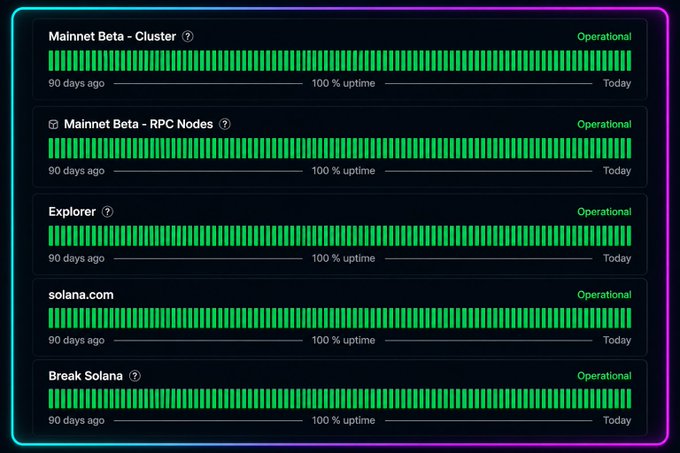Click the help icon beside Mainnet Beta - RPC Nodes
The width and height of the screenshot is (680, 453).
pyautogui.click(x=225, y=124)
